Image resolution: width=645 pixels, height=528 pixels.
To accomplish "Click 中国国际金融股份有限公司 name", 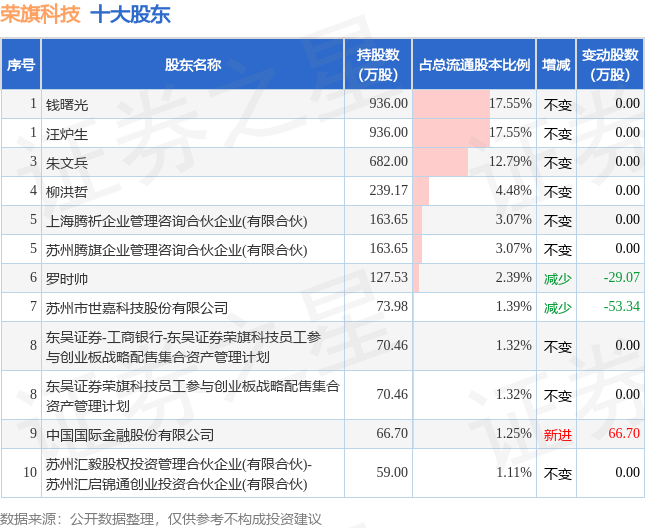I will coord(130,435).
